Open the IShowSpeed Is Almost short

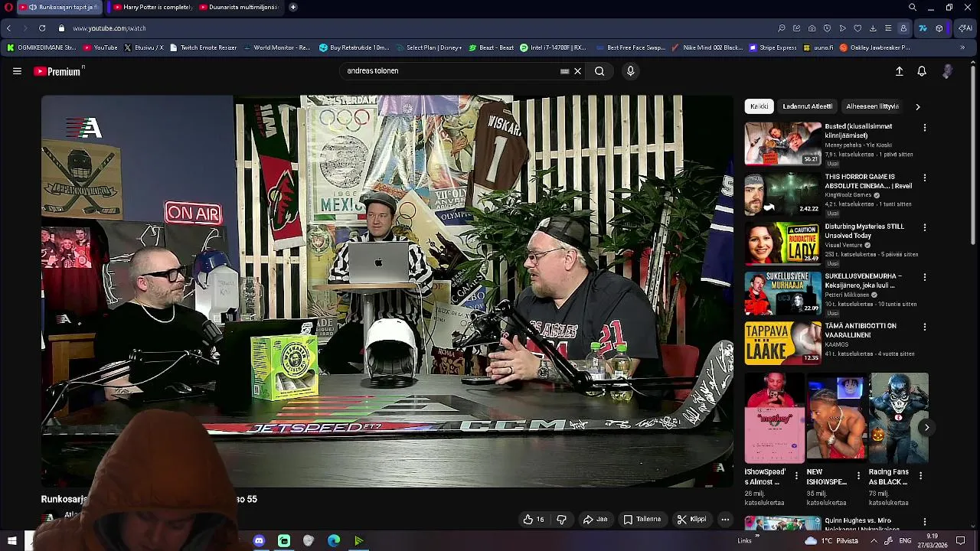(x=775, y=418)
